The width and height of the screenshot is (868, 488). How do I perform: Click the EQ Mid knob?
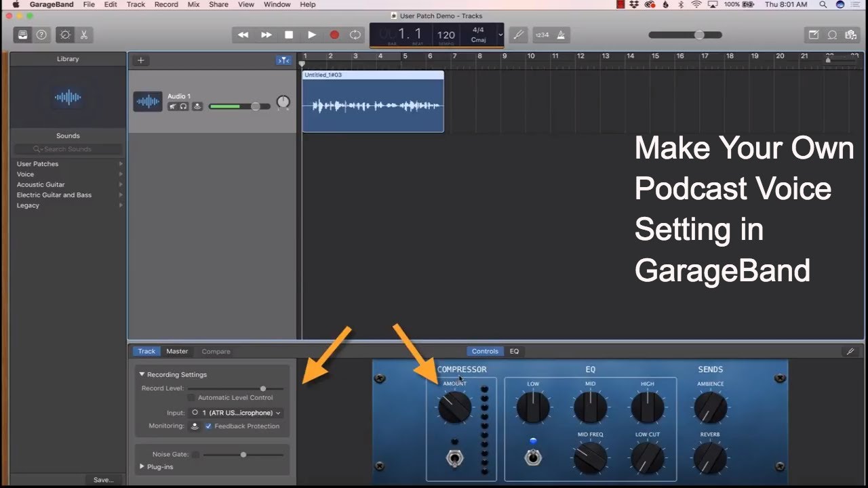point(591,407)
